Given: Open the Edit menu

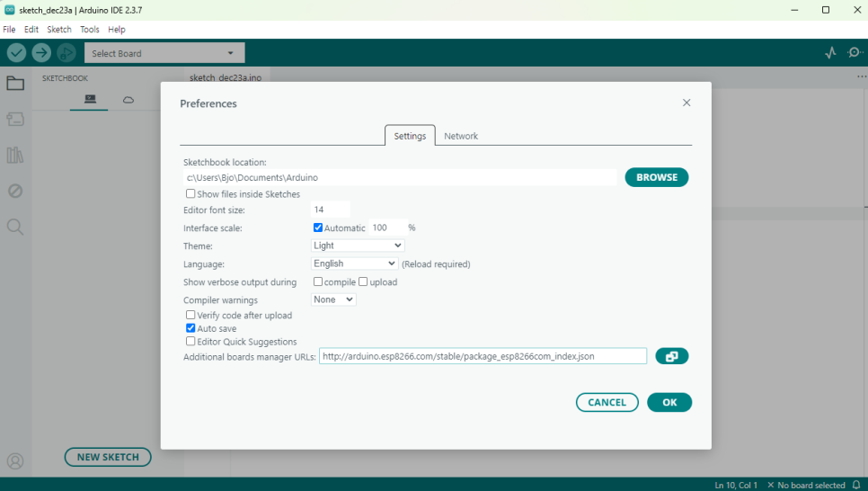Looking at the screenshot, I should pos(31,30).
